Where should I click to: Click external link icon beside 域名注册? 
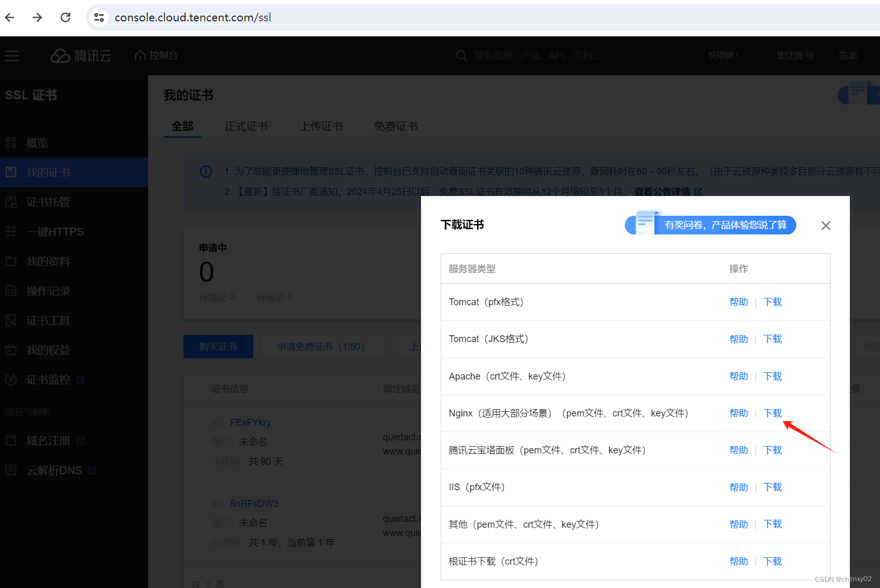81,441
